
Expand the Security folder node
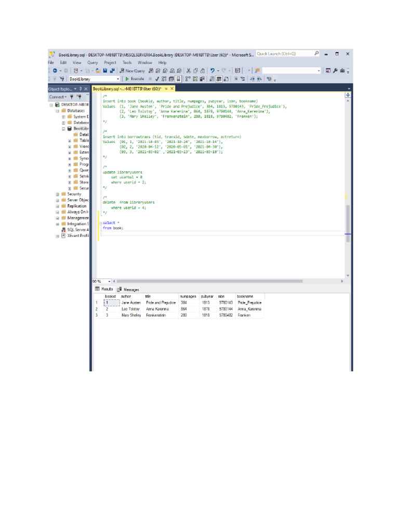(x=57, y=194)
